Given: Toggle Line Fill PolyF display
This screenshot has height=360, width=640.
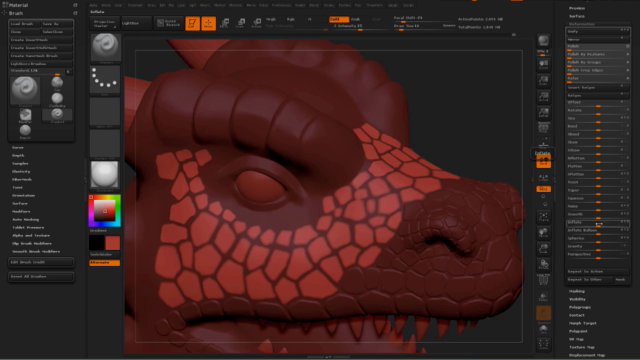Looking at the screenshot, I should coord(543,280).
